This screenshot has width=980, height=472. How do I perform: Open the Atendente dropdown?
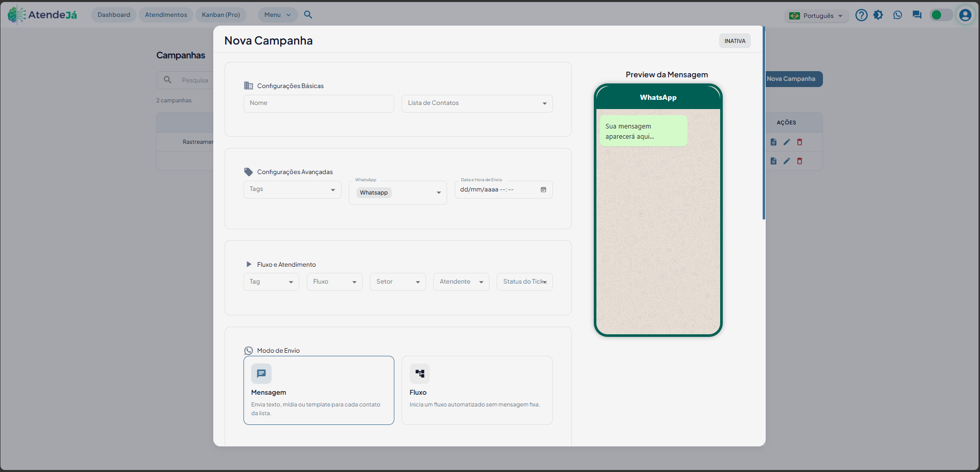[x=461, y=282]
